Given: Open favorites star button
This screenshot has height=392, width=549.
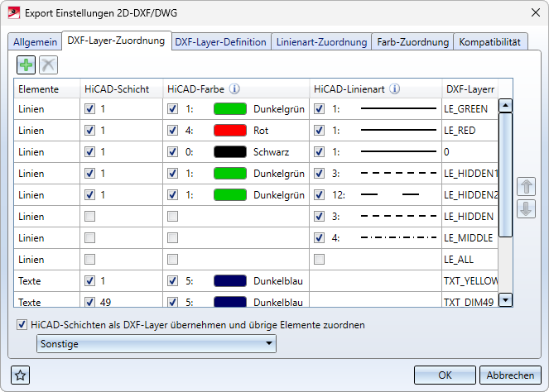Looking at the screenshot, I should tap(21, 375).
